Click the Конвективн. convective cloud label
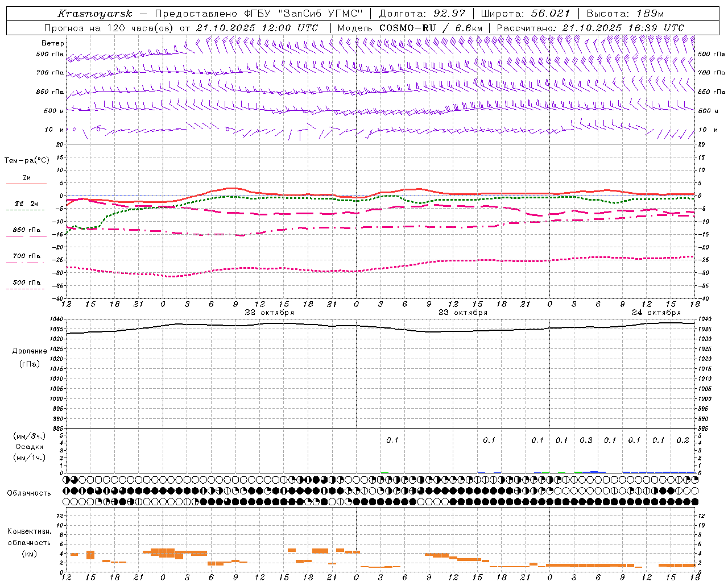The height and width of the screenshot is (582, 728). pyautogui.click(x=30, y=531)
